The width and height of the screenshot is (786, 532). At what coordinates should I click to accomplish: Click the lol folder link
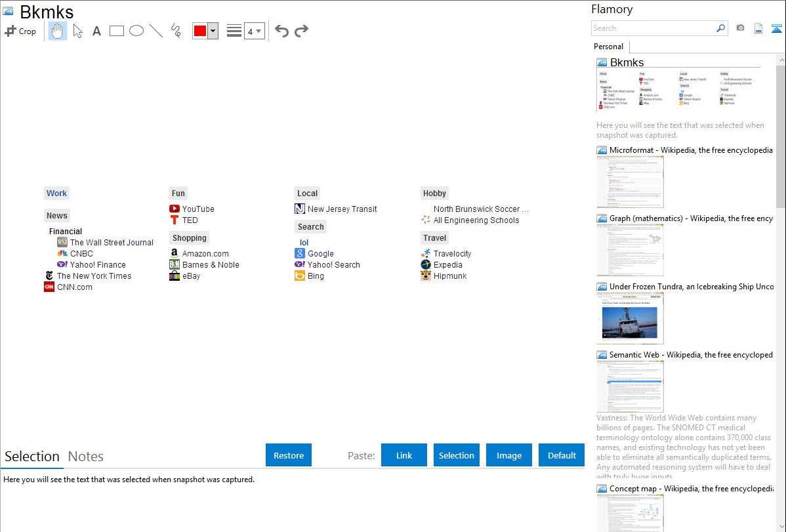[x=304, y=243]
